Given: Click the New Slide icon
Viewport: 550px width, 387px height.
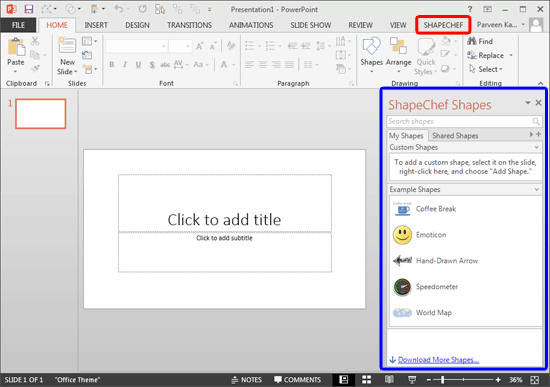Looking at the screenshot, I should point(67,46).
